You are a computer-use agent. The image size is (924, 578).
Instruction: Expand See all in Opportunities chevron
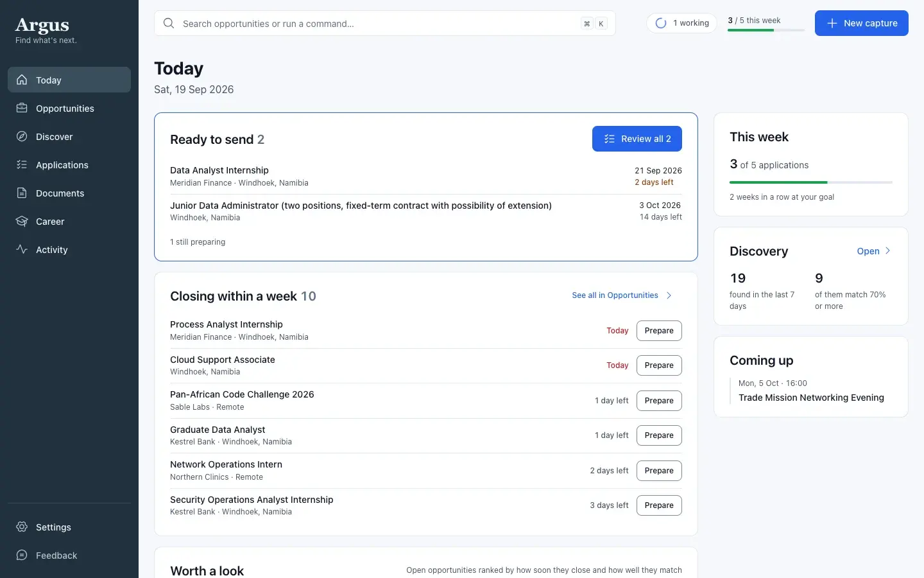click(669, 295)
